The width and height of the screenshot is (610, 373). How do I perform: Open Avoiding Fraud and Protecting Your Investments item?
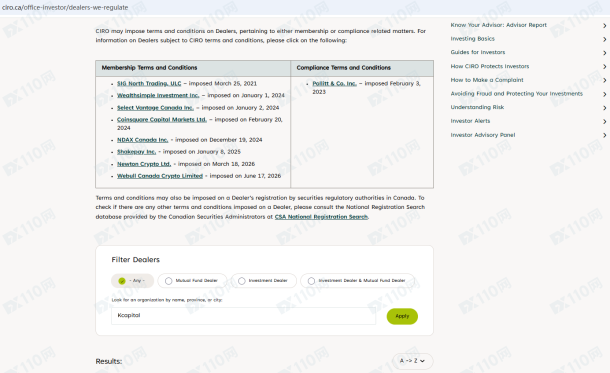(517, 94)
